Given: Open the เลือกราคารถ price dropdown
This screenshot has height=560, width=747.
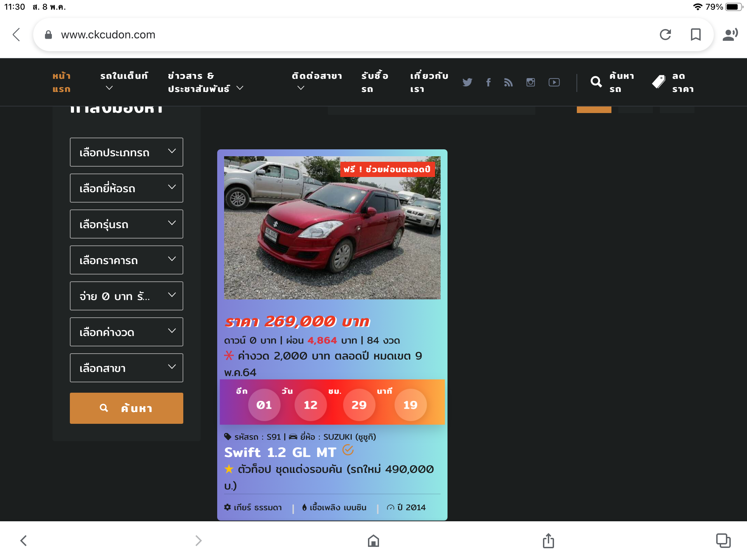Looking at the screenshot, I should pyautogui.click(x=127, y=260).
